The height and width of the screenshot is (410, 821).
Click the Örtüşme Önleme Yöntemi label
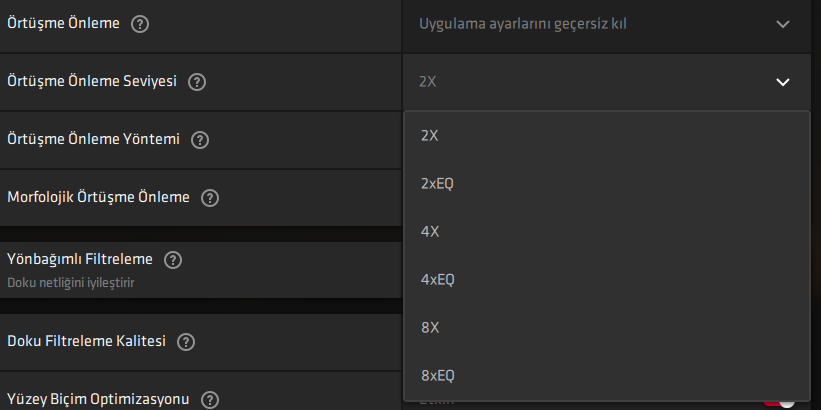pyautogui.click(x=93, y=140)
